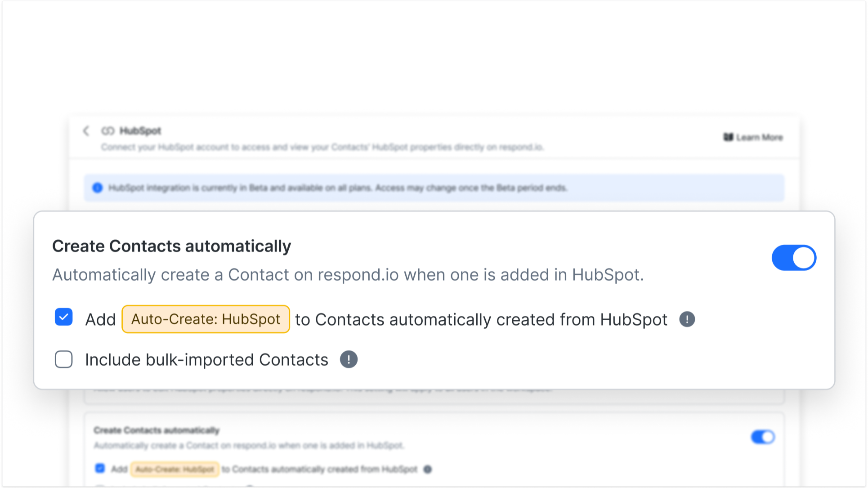Click small info icon in blurred background row

coord(428,469)
